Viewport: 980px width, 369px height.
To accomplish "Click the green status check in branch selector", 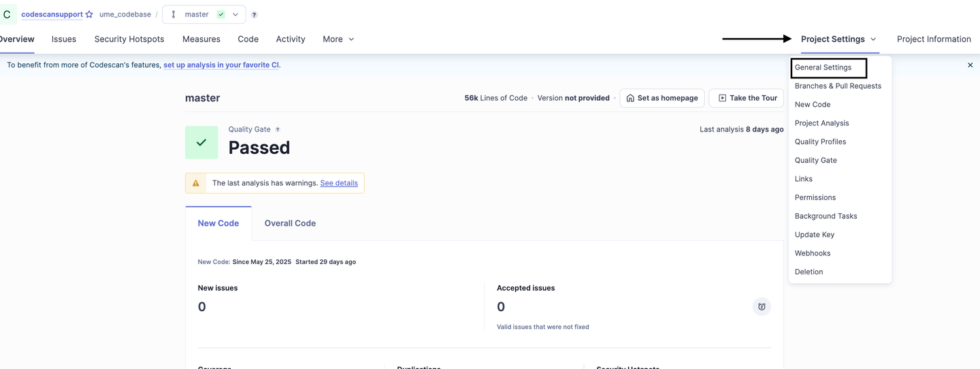I will (221, 14).
